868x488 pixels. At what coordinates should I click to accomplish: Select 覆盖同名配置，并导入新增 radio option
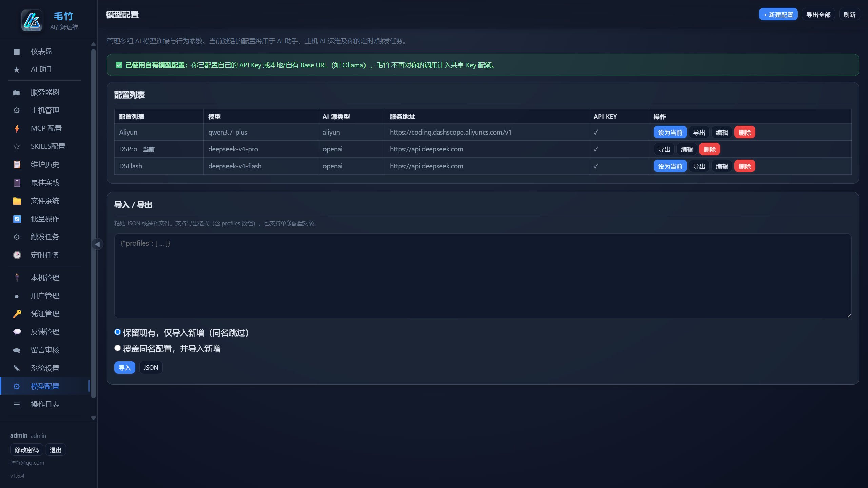tap(118, 348)
